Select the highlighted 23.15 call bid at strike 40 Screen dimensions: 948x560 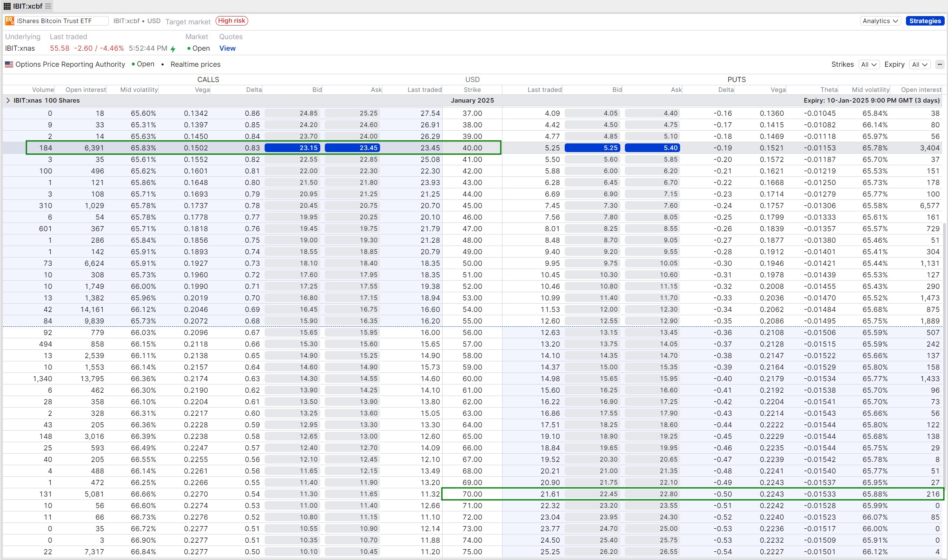pyautogui.click(x=292, y=148)
